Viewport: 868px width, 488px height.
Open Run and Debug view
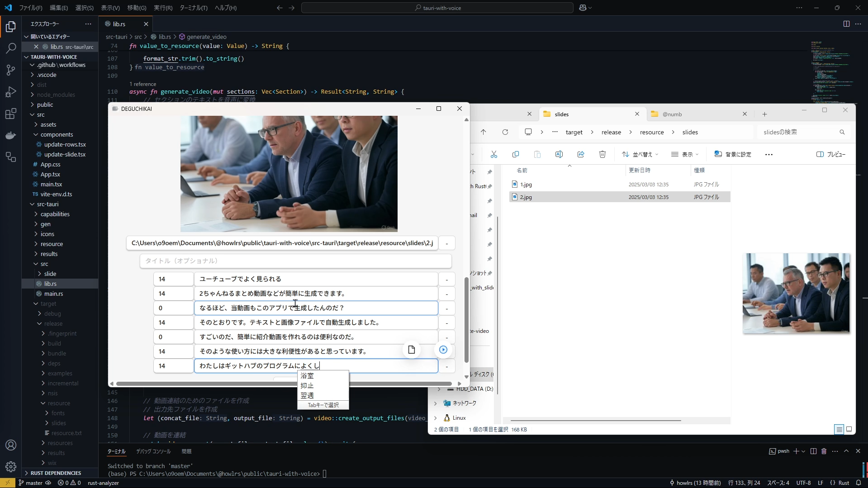10,92
